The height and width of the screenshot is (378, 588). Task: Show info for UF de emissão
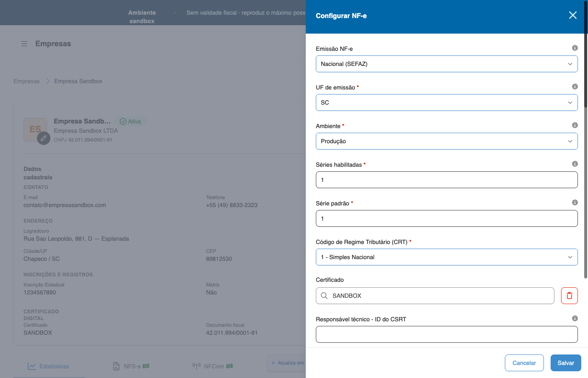point(575,87)
